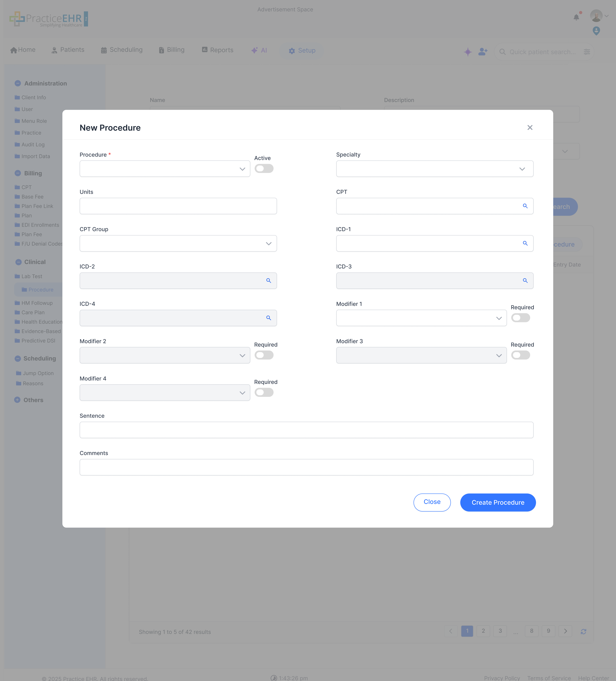Open the ICD-1 code lookup
Image resolution: width=616 pixels, height=681 pixels.
coord(525,243)
